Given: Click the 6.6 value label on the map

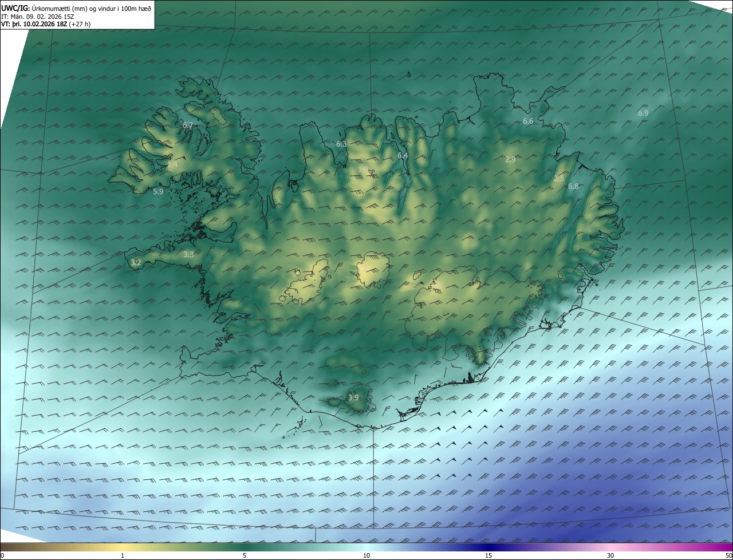Looking at the screenshot, I should coord(528,121).
